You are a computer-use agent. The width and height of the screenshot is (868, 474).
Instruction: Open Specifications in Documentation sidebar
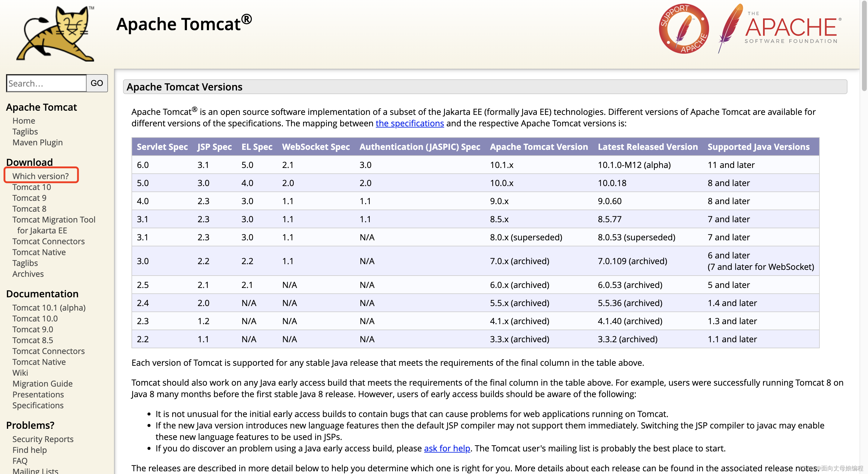[x=38, y=405]
